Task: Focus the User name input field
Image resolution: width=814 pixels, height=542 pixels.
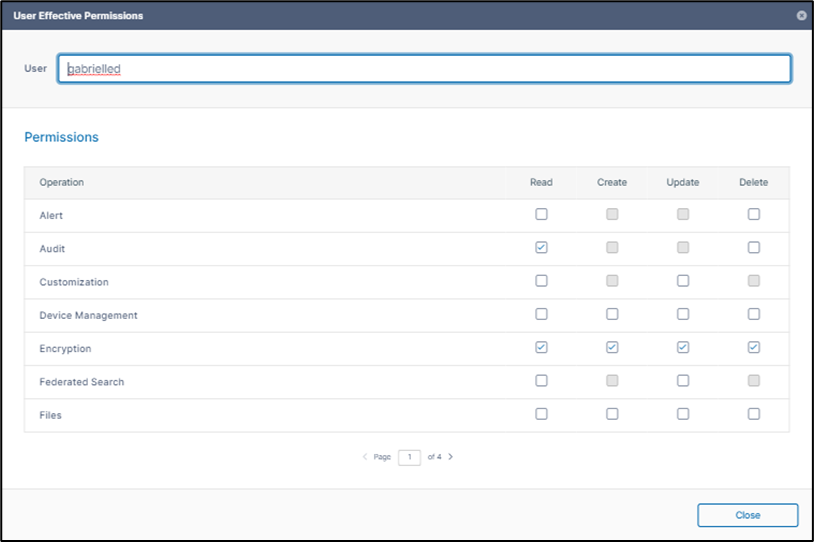Action: pos(424,69)
